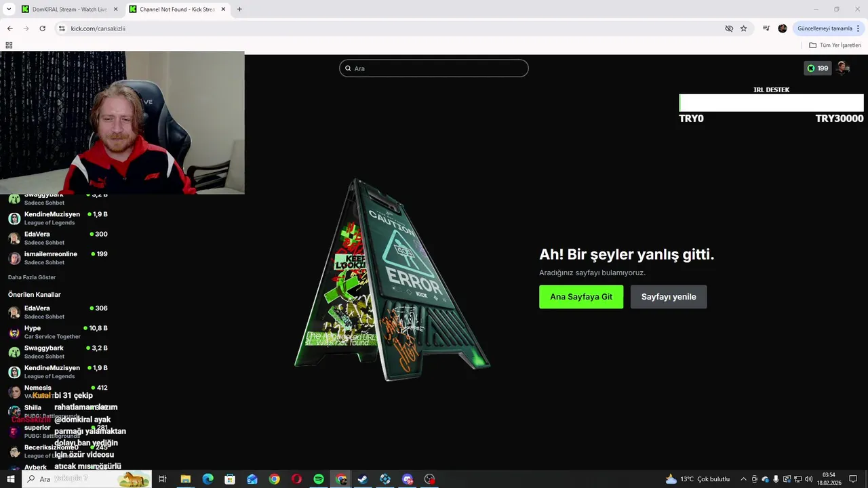Show hidden system tray icons chevron
The width and height of the screenshot is (868, 488).
743,479
